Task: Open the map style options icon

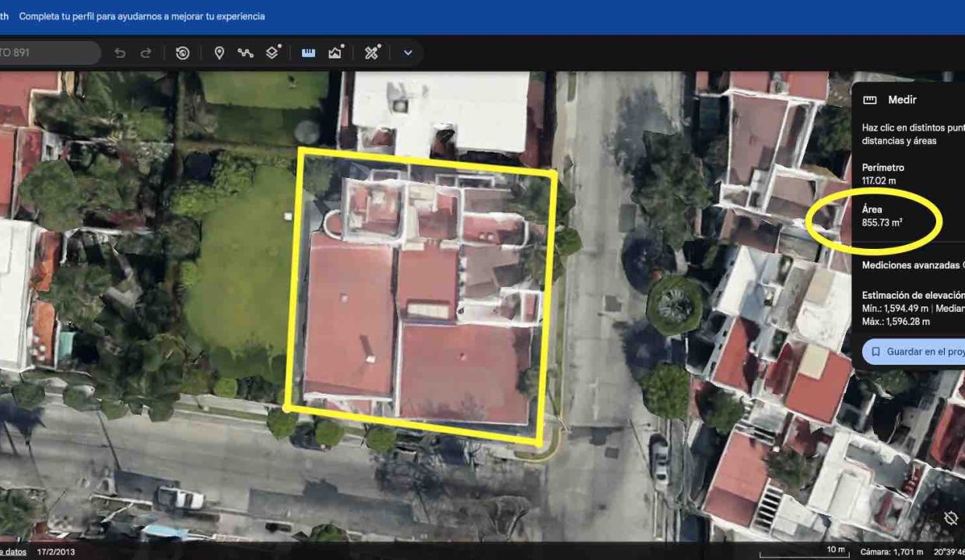Action: point(335,52)
